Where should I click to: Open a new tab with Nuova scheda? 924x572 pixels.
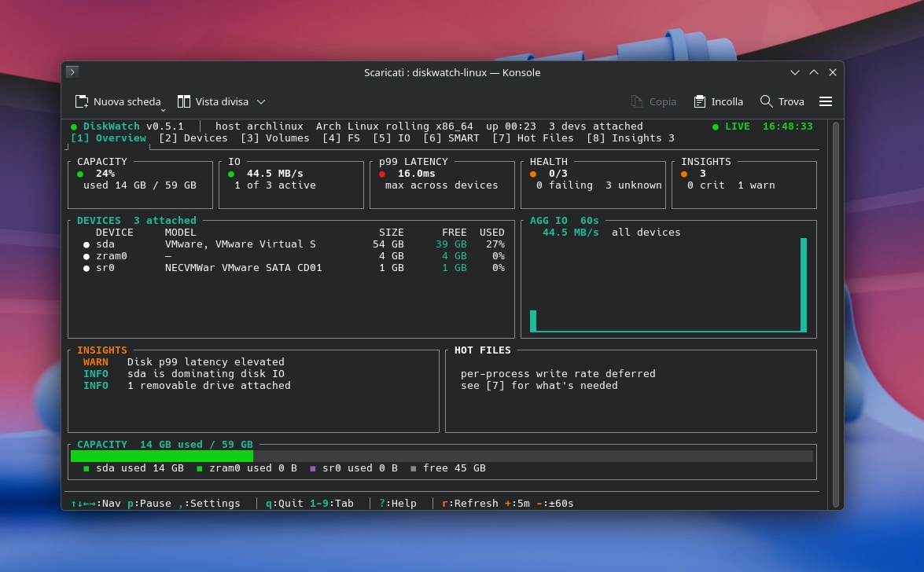[x=118, y=102]
